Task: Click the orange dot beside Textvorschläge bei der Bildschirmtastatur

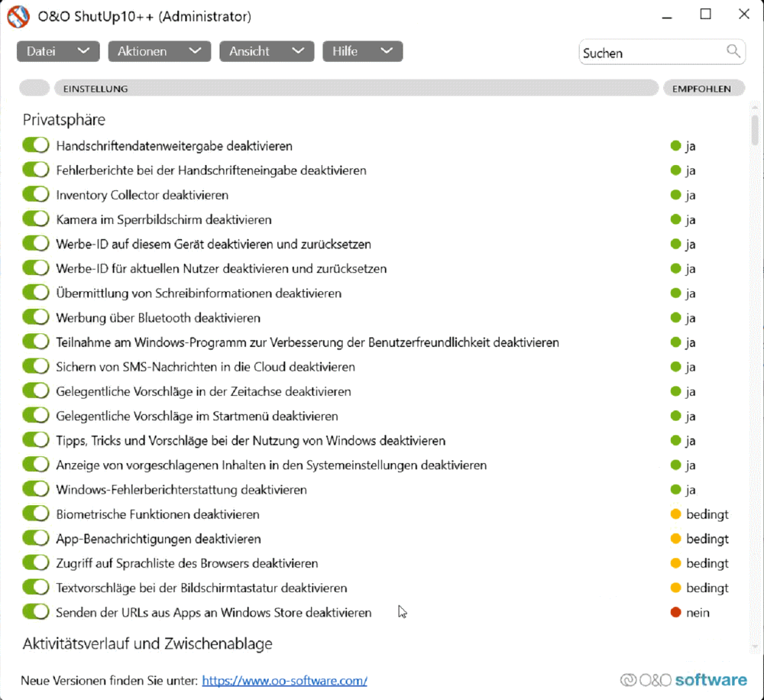Action: coord(675,588)
